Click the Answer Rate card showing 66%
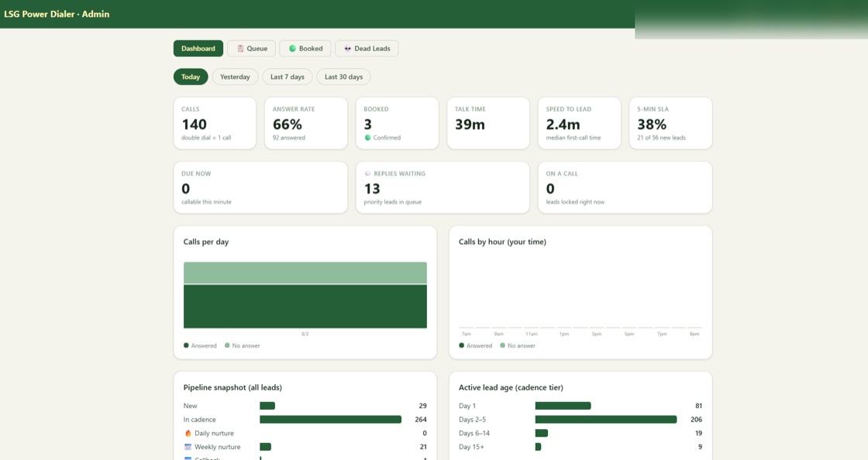Screen dimensions: 868x460 [x=306, y=123]
